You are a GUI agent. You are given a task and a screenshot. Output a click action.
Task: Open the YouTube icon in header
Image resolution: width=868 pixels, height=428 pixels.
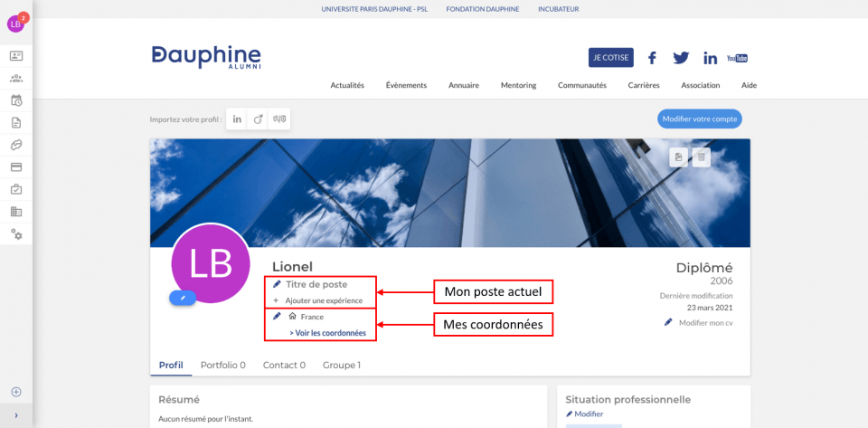click(x=737, y=58)
